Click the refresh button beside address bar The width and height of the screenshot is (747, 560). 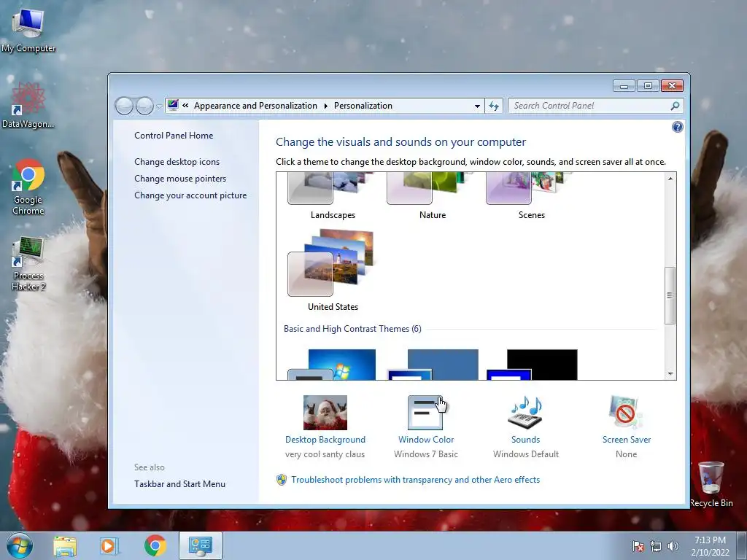pos(494,106)
